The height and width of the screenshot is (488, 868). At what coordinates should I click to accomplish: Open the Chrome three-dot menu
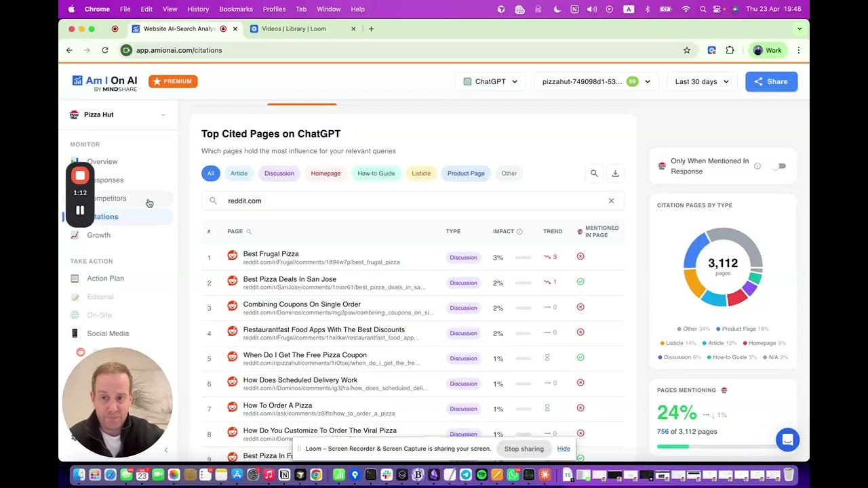799,50
